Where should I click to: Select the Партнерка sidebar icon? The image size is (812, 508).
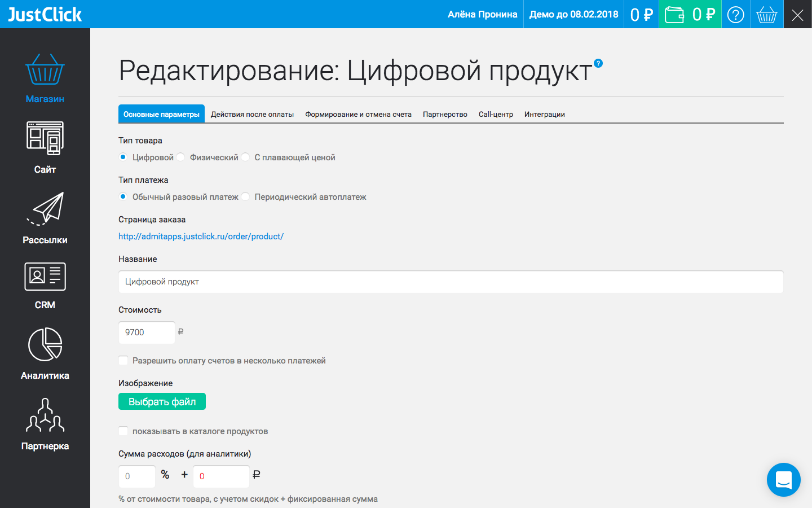[45, 423]
